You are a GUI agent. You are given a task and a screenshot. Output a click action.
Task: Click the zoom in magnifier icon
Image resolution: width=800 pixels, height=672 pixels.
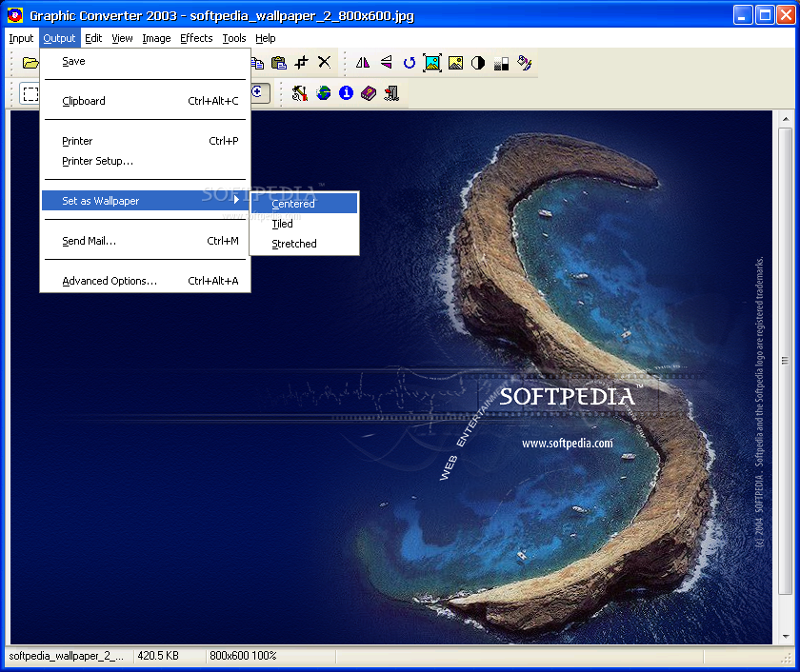[260, 92]
